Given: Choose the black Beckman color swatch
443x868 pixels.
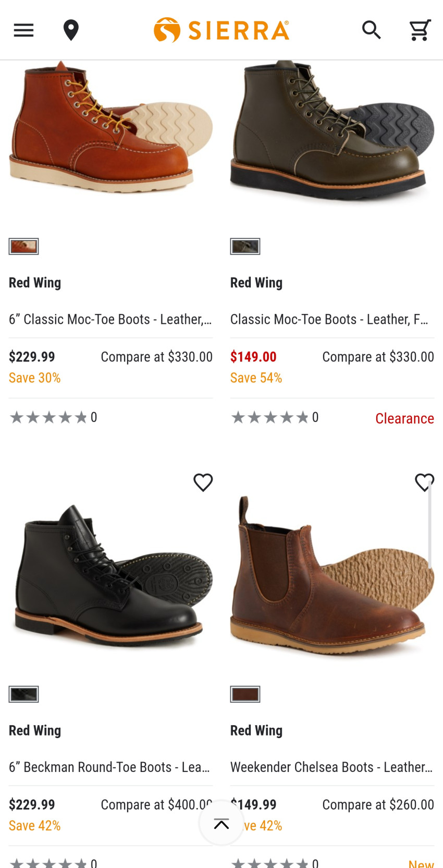Looking at the screenshot, I should [23, 694].
